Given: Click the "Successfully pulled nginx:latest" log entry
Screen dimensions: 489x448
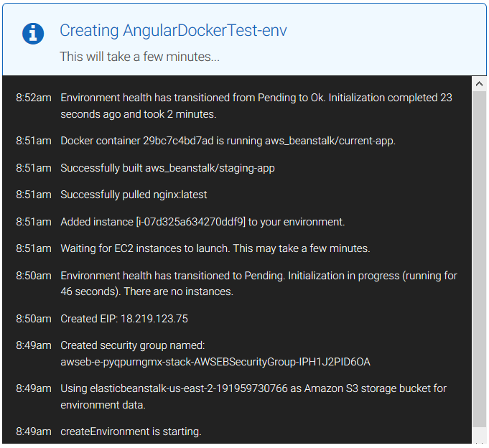Looking at the screenshot, I should click(x=134, y=195).
